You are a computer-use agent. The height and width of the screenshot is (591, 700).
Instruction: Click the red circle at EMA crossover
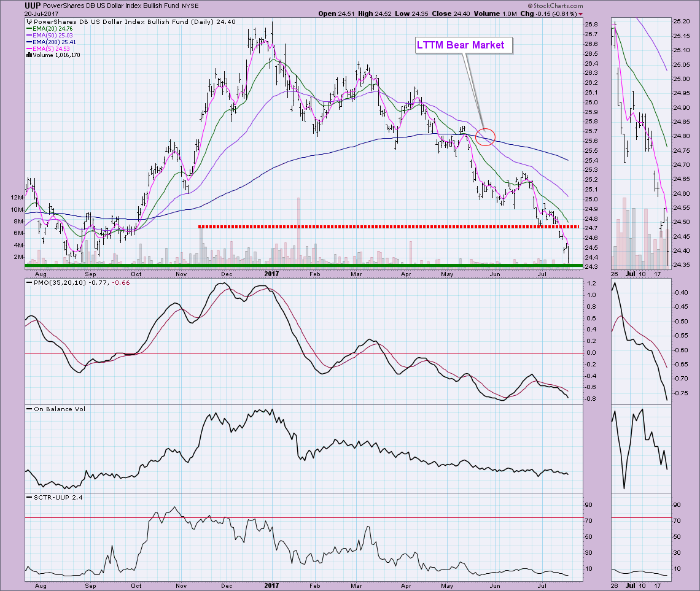(486, 136)
